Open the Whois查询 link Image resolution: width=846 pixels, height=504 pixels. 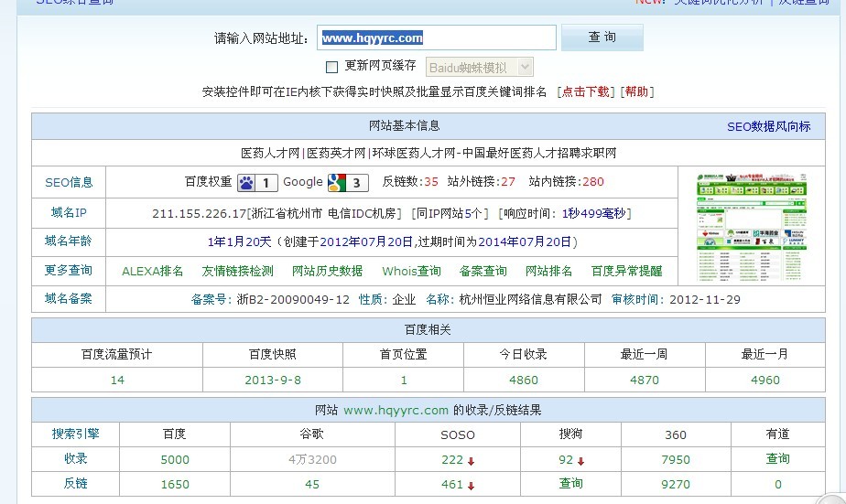pos(411,271)
